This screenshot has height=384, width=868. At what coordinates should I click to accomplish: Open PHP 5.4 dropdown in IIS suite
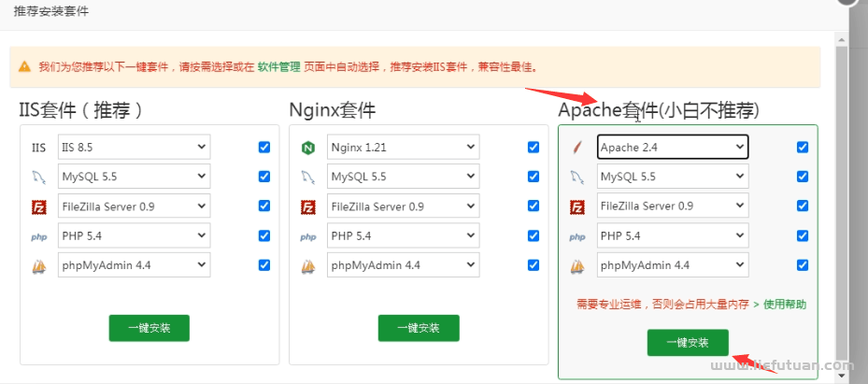[x=134, y=235]
